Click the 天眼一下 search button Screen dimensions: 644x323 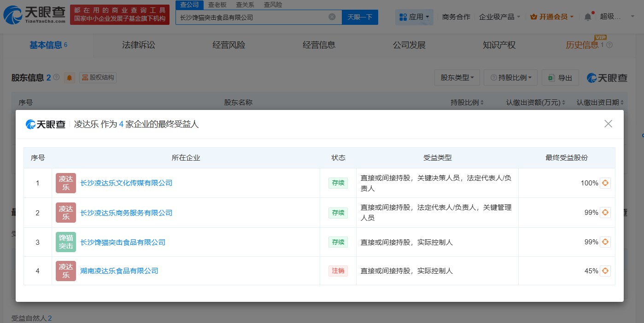[x=360, y=17]
